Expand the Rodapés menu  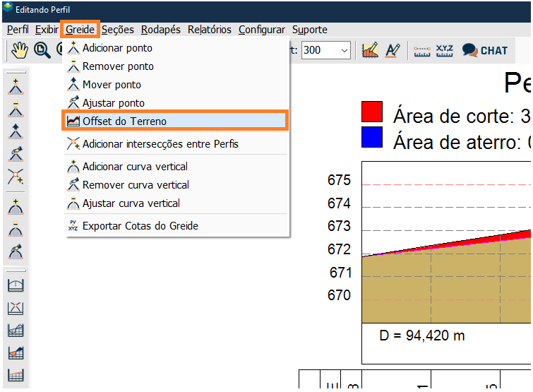[x=160, y=30]
